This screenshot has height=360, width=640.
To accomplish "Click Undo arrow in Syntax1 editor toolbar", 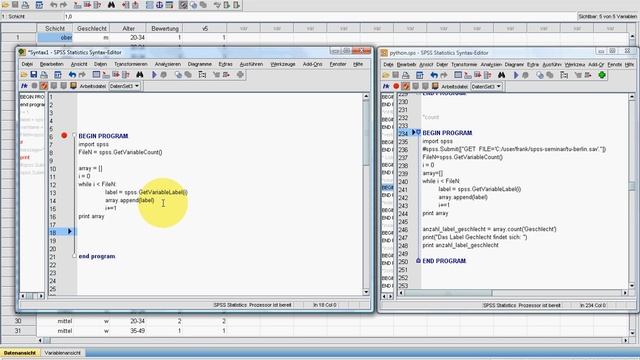I will click(72, 75).
